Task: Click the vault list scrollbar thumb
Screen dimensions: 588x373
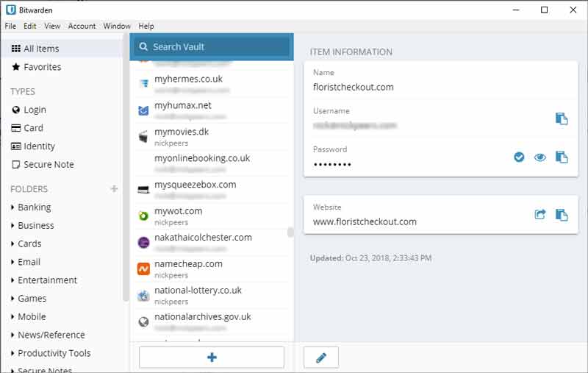Action: (x=290, y=232)
